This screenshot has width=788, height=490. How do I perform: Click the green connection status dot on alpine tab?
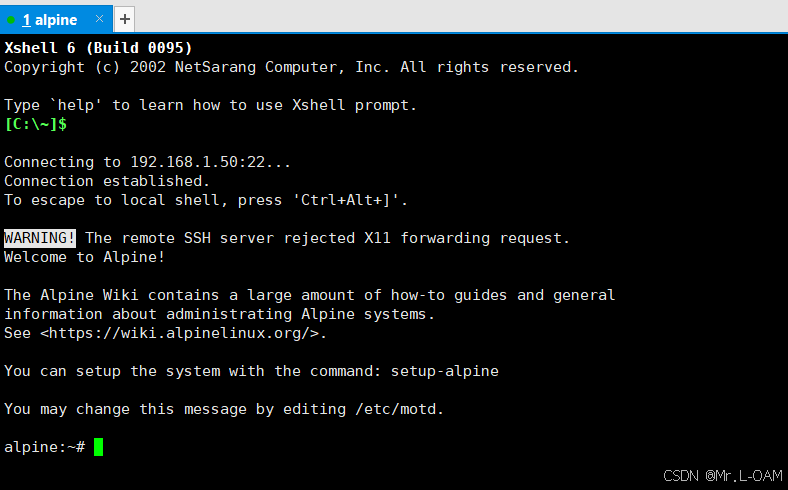11,20
